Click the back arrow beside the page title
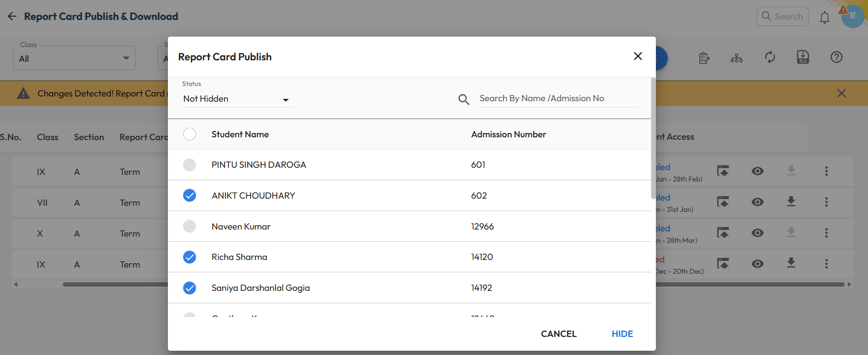The image size is (868, 355). [12, 17]
